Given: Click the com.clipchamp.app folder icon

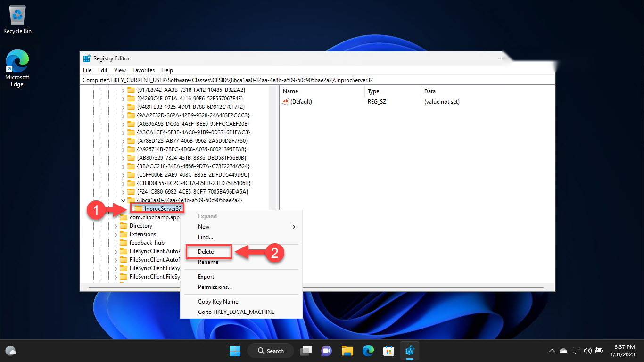Looking at the screenshot, I should tap(124, 217).
